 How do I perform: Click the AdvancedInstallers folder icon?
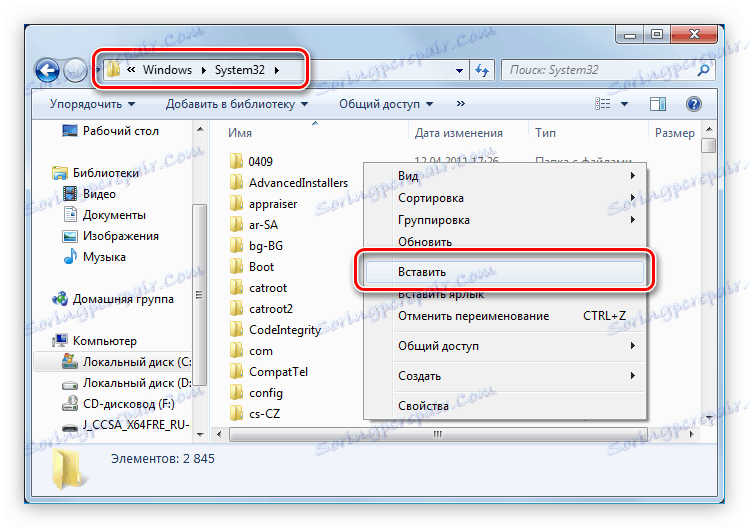(236, 182)
